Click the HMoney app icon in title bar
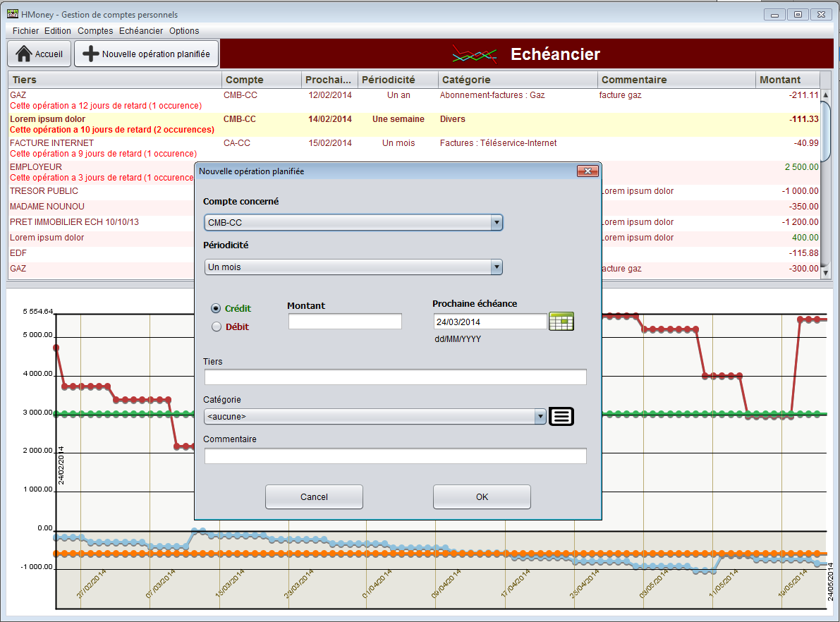Viewport: 840px width, 622px height. 12,14
